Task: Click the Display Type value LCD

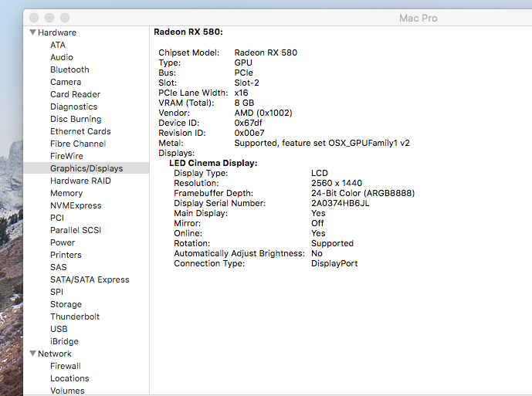Action: 320,173
